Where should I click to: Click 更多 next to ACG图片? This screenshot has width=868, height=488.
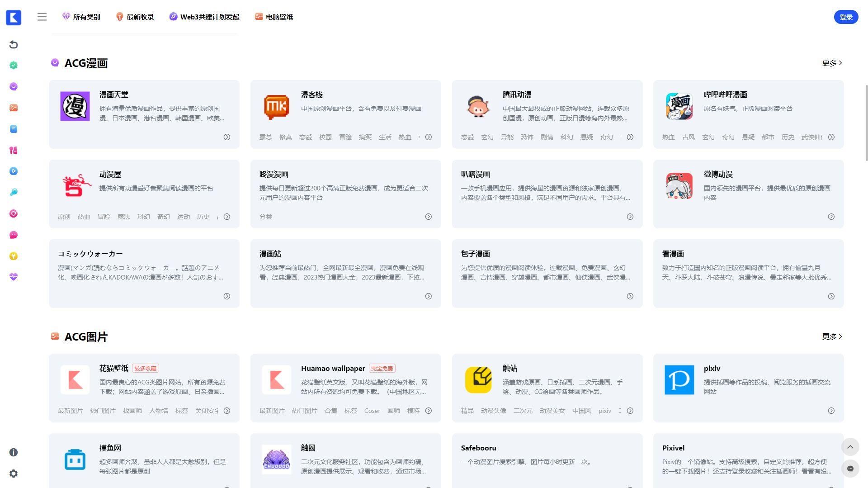click(832, 336)
